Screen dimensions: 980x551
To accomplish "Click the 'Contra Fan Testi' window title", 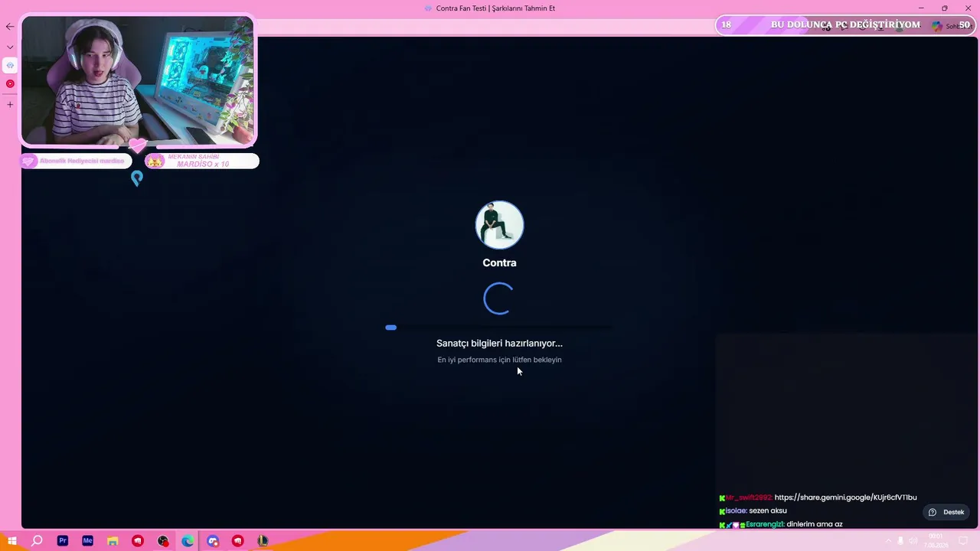I will click(495, 8).
